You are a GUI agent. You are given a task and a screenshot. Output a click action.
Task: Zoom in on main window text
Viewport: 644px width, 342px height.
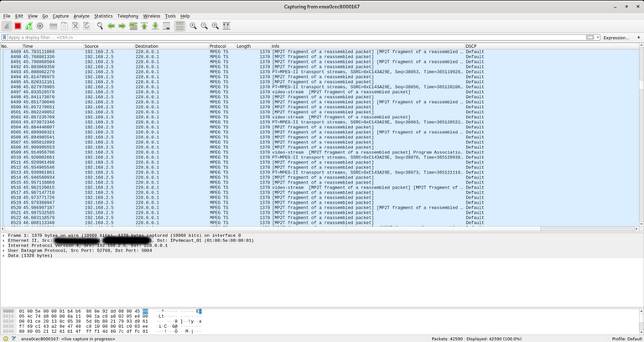193,26
